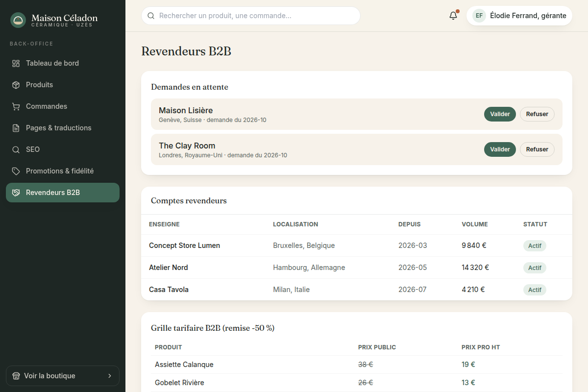Click the LOCALISATION column header
This screenshot has height=392, width=588.
point(295,224)
